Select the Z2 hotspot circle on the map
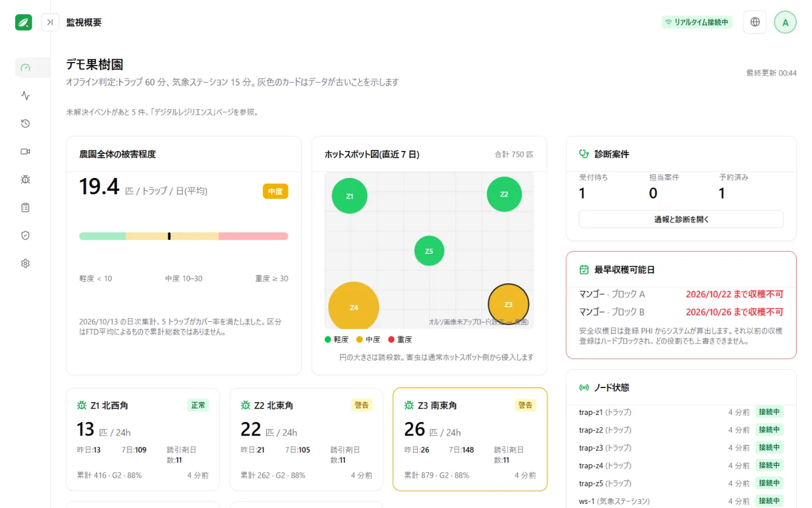Image resolution: width=812 pixels, height=508 pixels. click(504, 194)
